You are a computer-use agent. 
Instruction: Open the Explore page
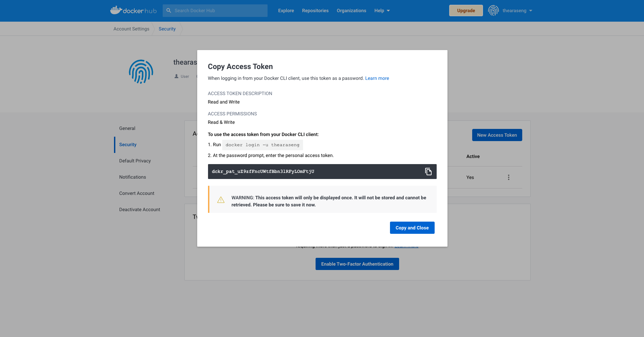(286, 10)
